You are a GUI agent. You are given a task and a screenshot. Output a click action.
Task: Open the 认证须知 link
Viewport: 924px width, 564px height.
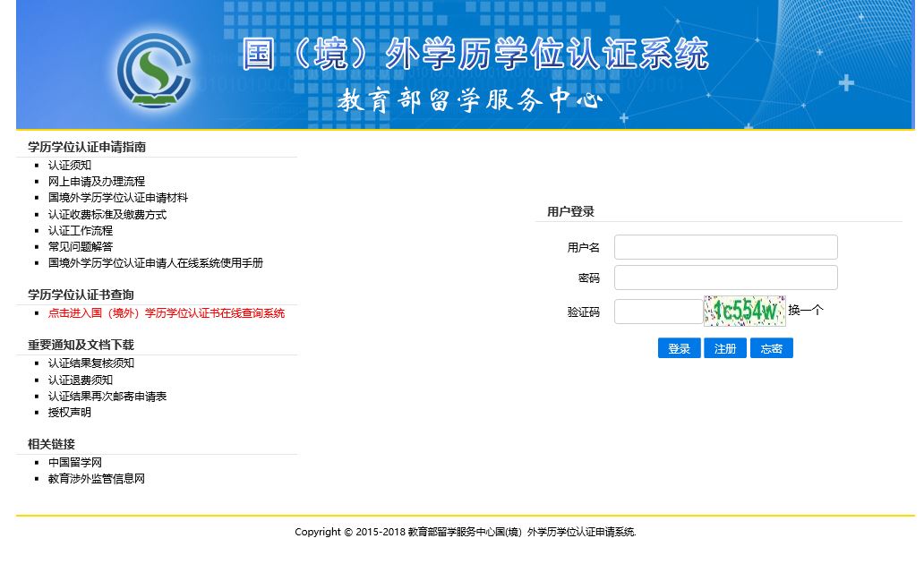70,166
